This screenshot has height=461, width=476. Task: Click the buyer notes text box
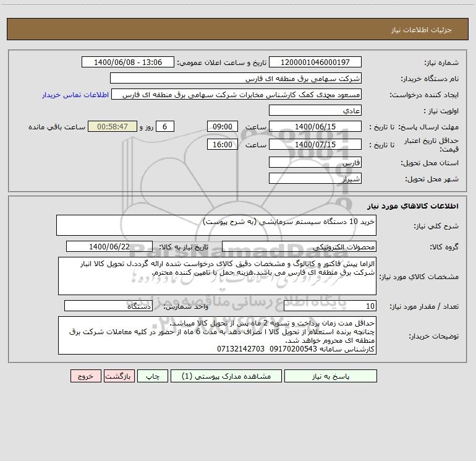tap(217, 335)
